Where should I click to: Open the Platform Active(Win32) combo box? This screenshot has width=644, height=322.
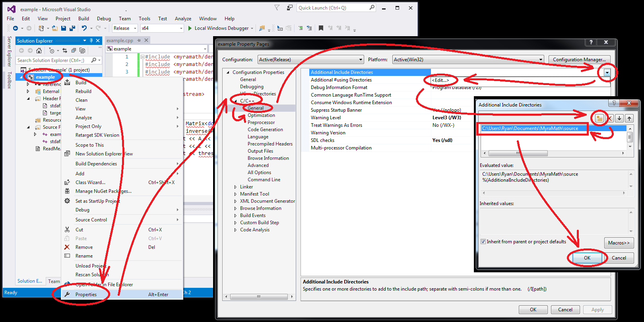click(468, 60)
